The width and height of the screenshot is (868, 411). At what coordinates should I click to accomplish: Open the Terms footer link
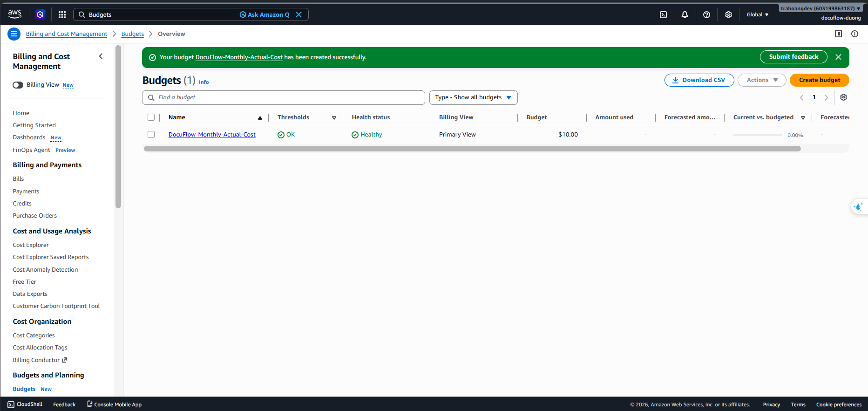pyautogui.click(x=798, y=404)
